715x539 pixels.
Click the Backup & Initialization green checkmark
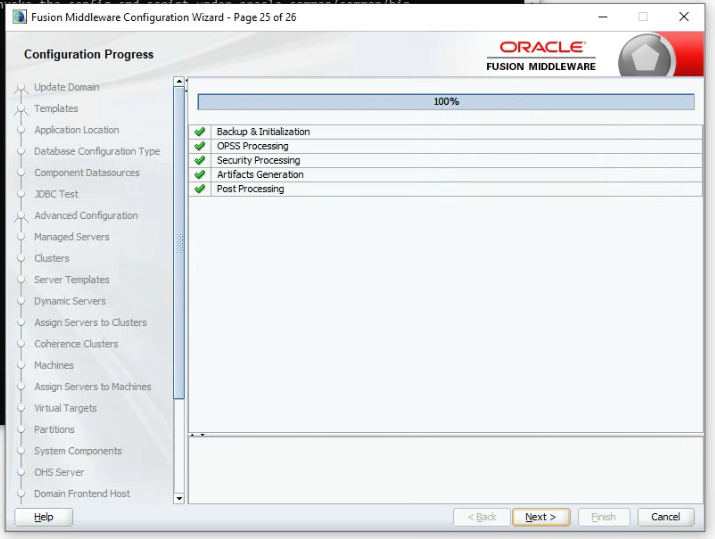click(200, 132)
